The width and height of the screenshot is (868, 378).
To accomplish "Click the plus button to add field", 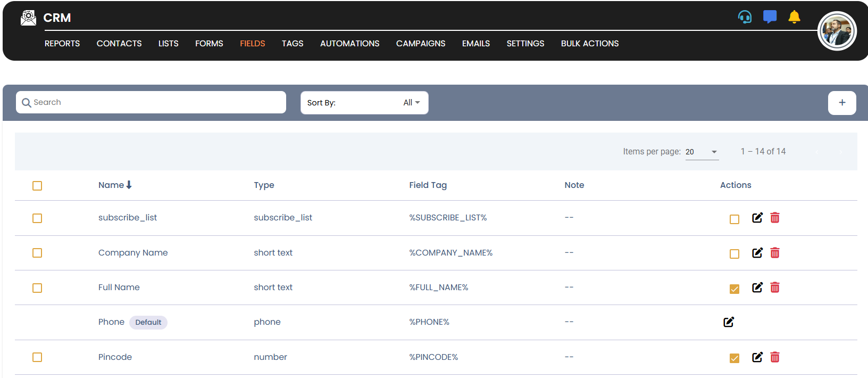I will [x=841, y=103].
